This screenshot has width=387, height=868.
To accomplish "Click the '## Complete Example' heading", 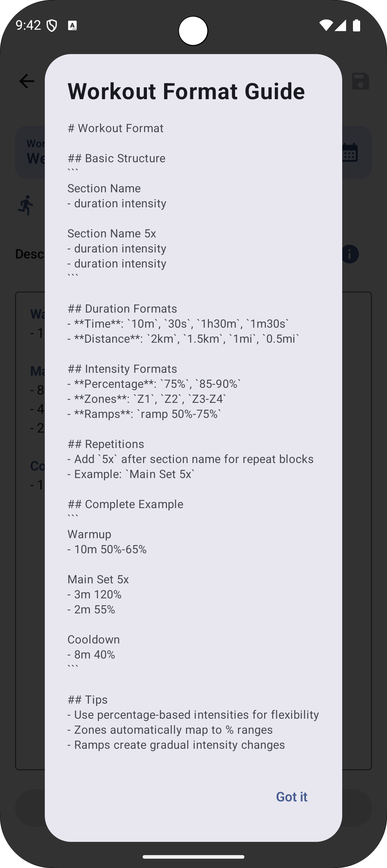I will pos(125,504).
